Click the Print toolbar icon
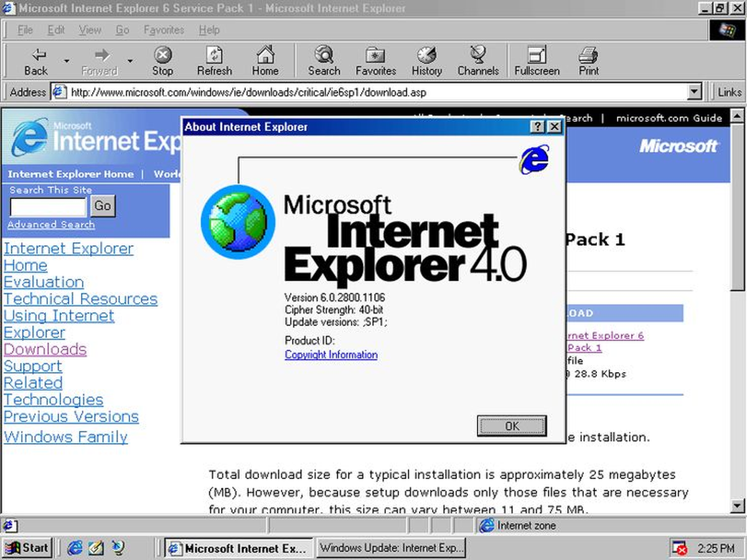Screen dimensions: 747x560 coord(588,55)
